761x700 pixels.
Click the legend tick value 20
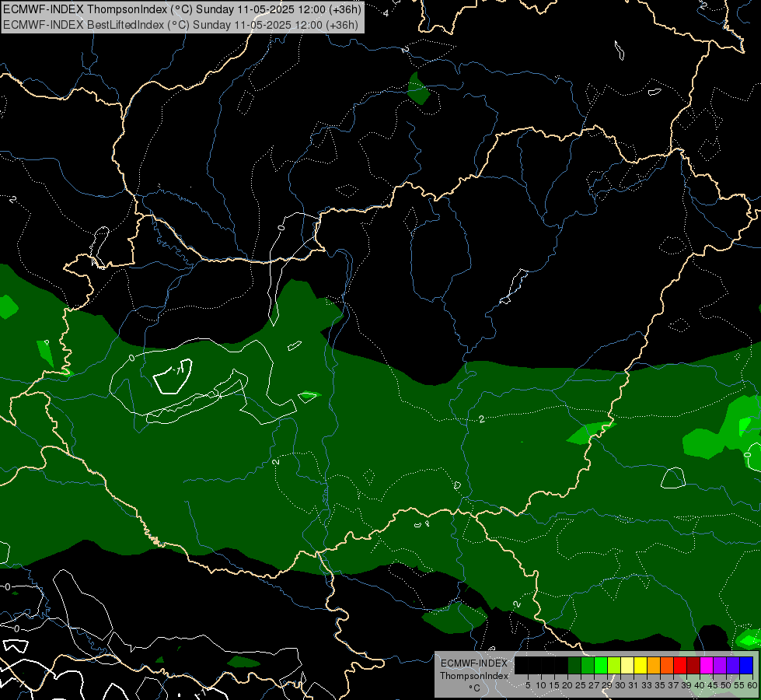click(567, 685)
